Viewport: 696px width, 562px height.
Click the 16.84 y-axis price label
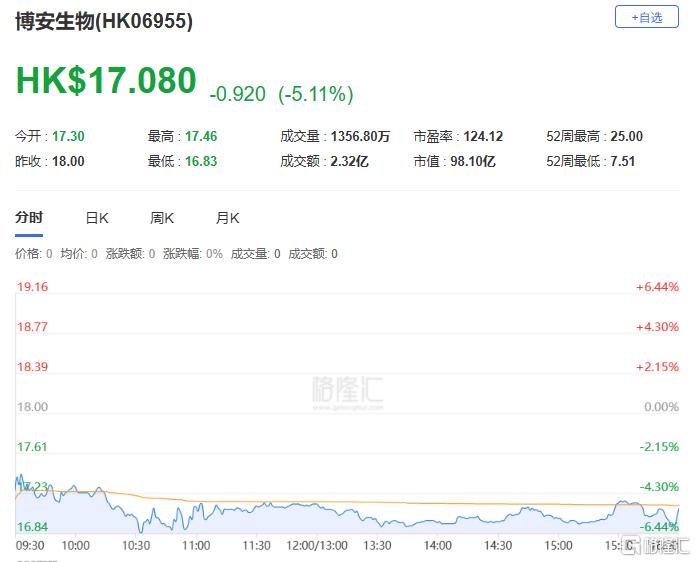point(32,526)
